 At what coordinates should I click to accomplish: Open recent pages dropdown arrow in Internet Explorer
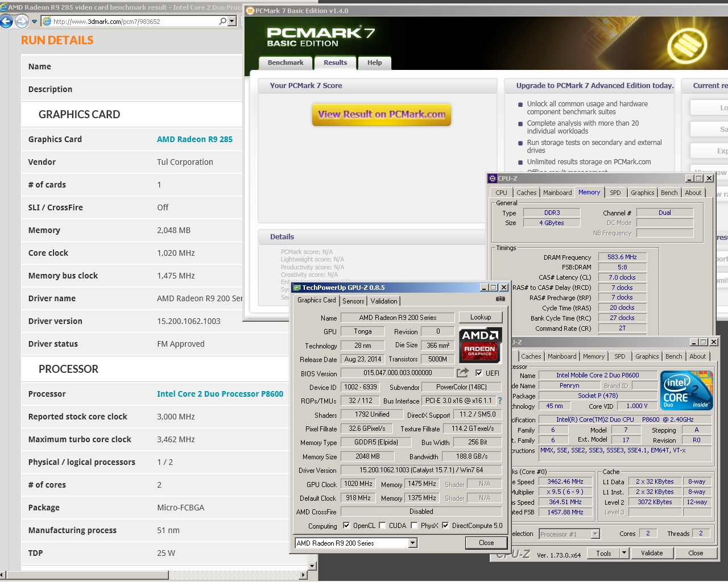point(34,22)
